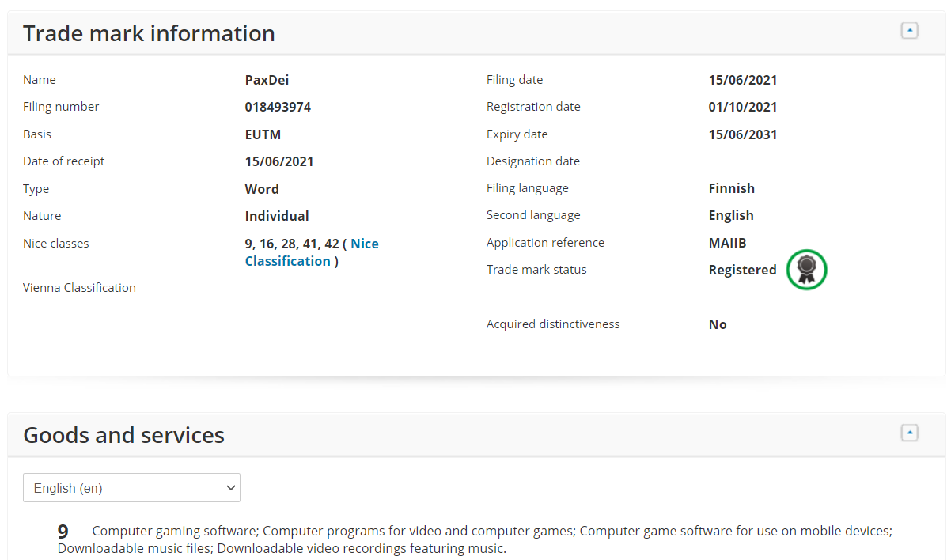Image resolution: width=951 pixels, height=560 pixels.
Task: Collapse the Trade mark information section
Action: (909, 31)
